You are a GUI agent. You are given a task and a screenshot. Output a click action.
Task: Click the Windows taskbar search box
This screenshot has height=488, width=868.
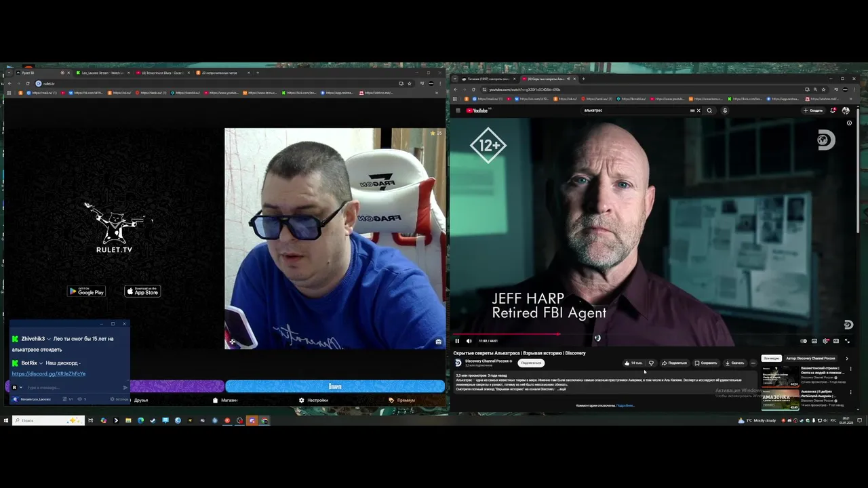coord(48,420)
